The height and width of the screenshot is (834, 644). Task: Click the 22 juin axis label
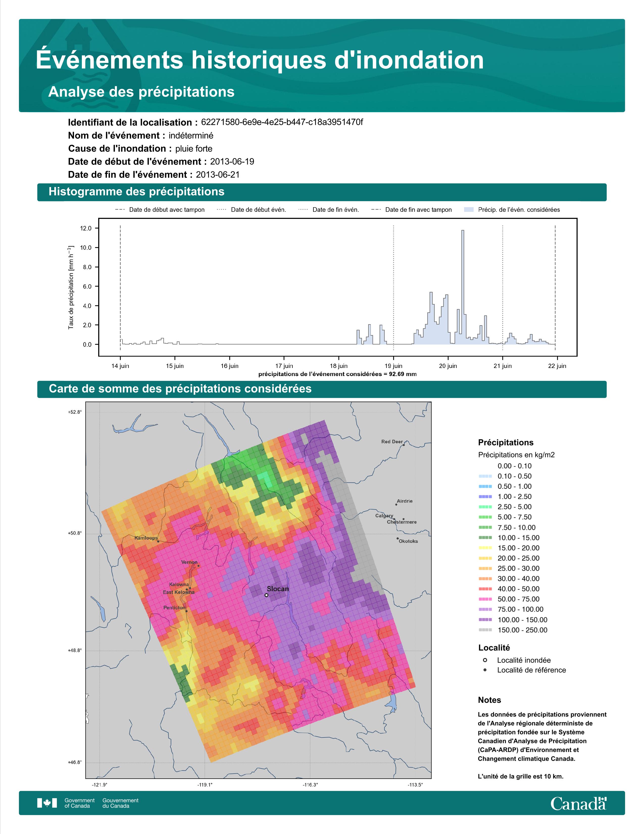557,366
